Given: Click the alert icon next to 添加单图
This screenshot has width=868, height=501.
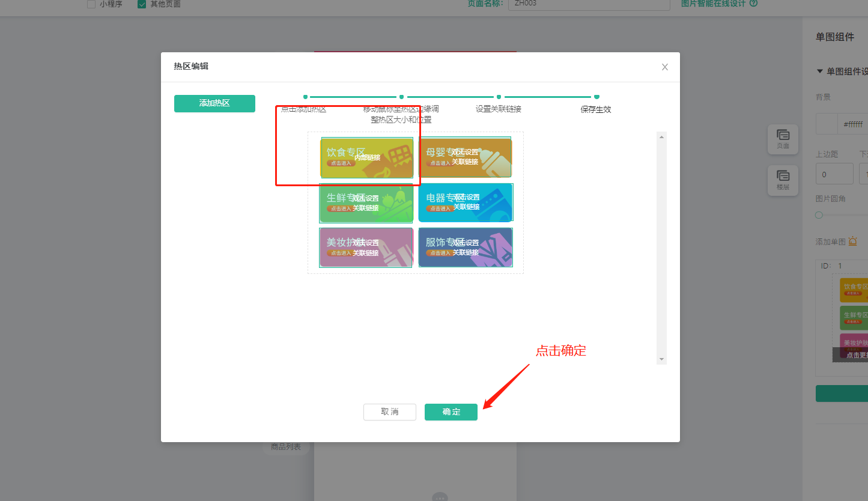Looking at the screenshot, I should [x=852, y=241].
